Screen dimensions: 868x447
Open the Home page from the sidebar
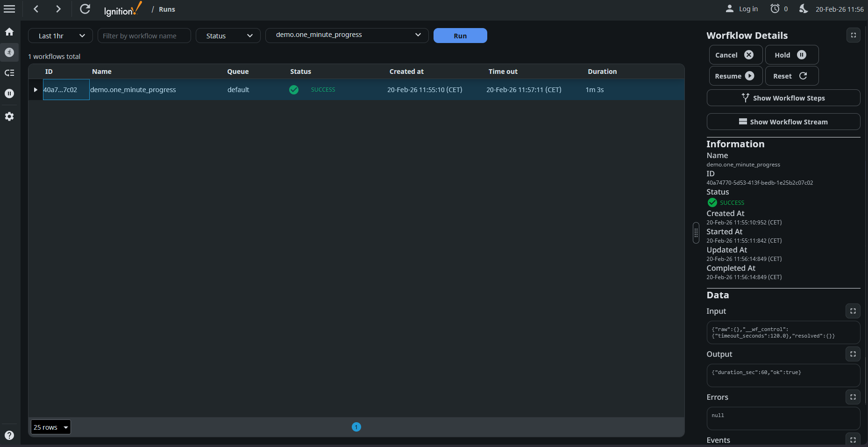point(9,32)
